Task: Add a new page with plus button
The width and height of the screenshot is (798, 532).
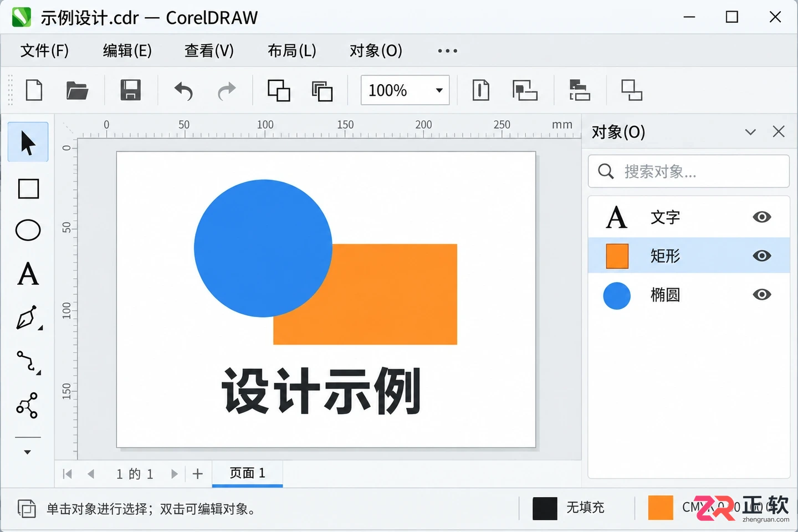Action: pyautogui.click(x=198, y=474)
